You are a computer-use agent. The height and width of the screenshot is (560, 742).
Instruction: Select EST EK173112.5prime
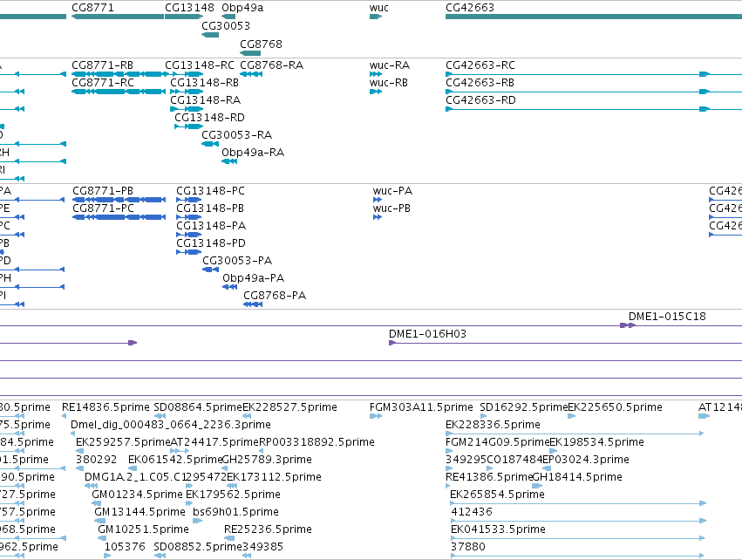(274, 477)
